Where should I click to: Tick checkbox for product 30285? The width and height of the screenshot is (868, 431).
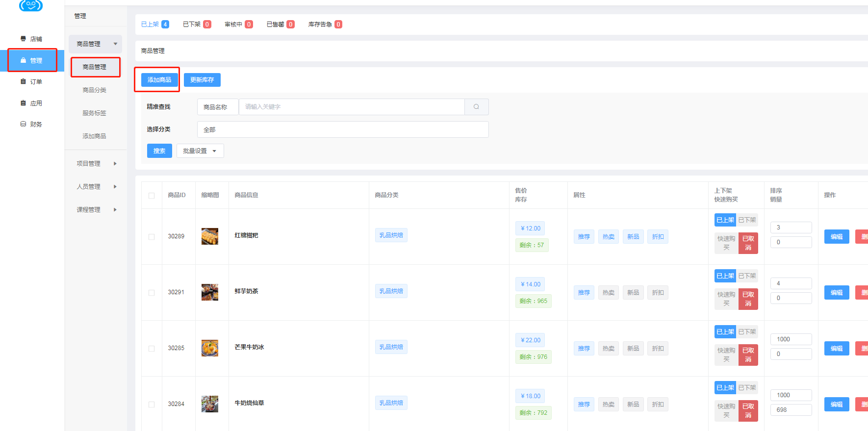click(152, 349)
